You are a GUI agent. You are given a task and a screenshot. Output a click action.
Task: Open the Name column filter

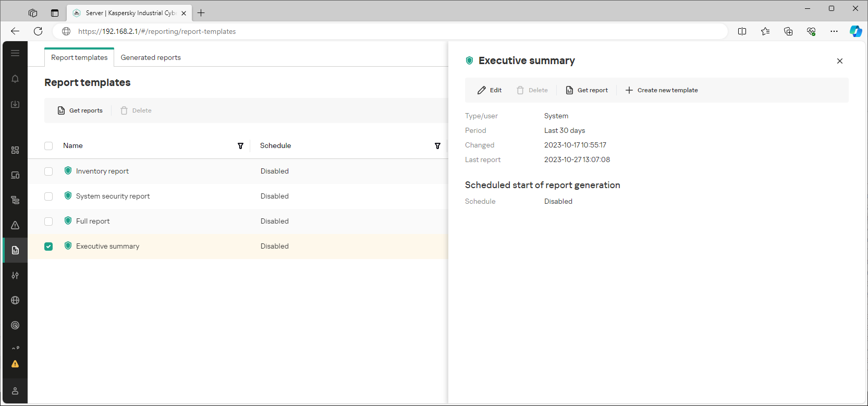tap(240, 146)
